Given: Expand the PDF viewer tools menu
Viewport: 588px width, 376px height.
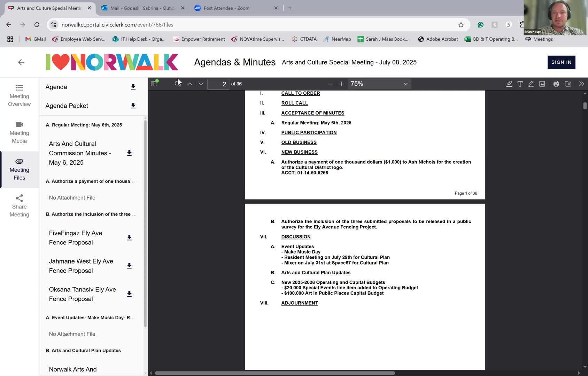Looking at the screenshot, I should (x=581, y=84).
